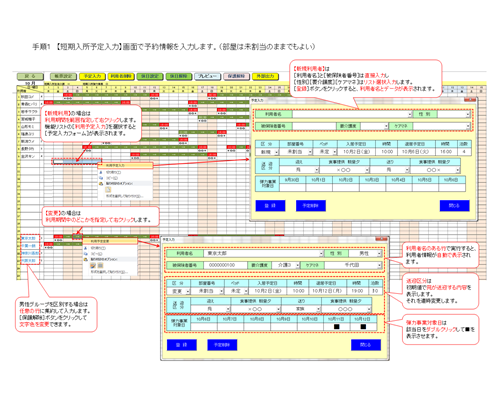500x400 pixels.
Task: Click the paste icon in the upper context menu
Action: [108, 189]
